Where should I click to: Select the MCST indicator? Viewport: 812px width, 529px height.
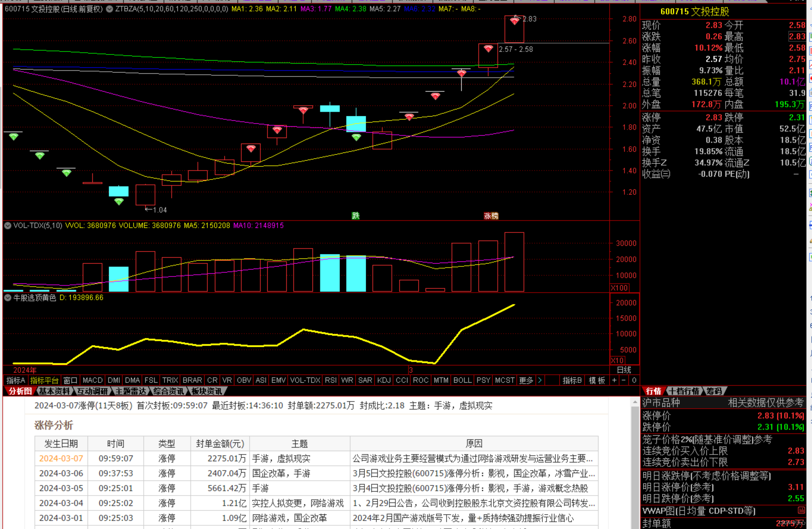click(x=505, y=380)
